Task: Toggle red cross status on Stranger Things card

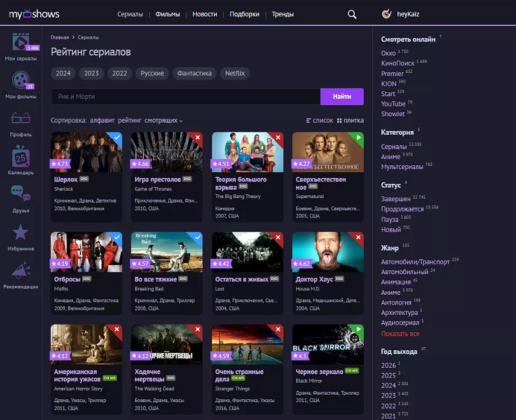Action: point(278,329)
